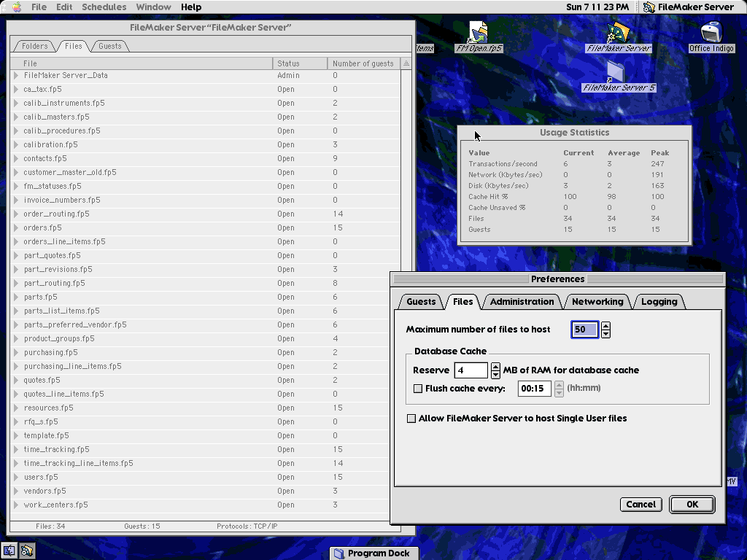The width and height of the screenshot is (747, 560).
Task: Select the Files tab in the server window
Action: (74, 46)
